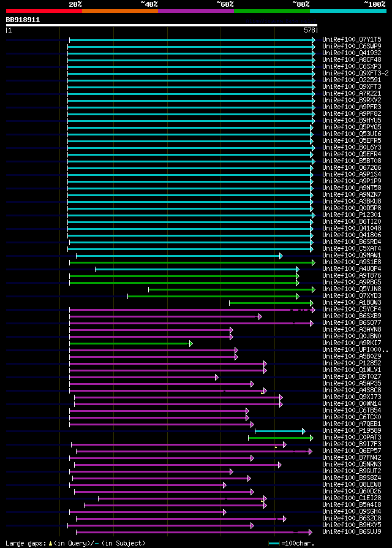392x548 pixels.
Task: Click the cyan alignment bar for Q9MAW1
Action: (x=179, y=256)
